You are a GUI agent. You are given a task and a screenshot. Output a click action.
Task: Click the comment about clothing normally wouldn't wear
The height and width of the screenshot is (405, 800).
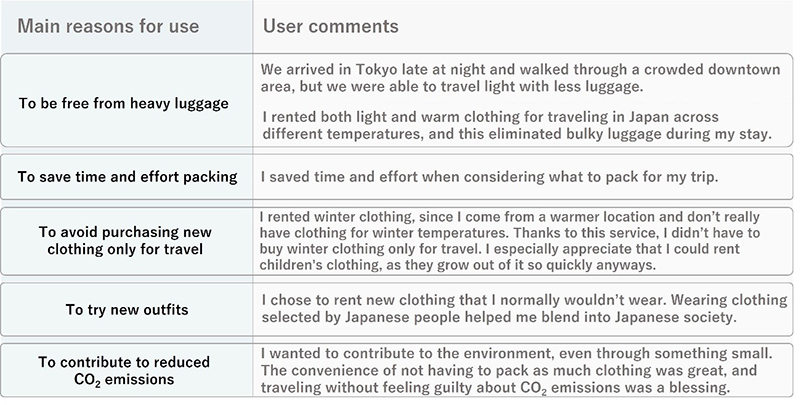(x=524, y=308)
